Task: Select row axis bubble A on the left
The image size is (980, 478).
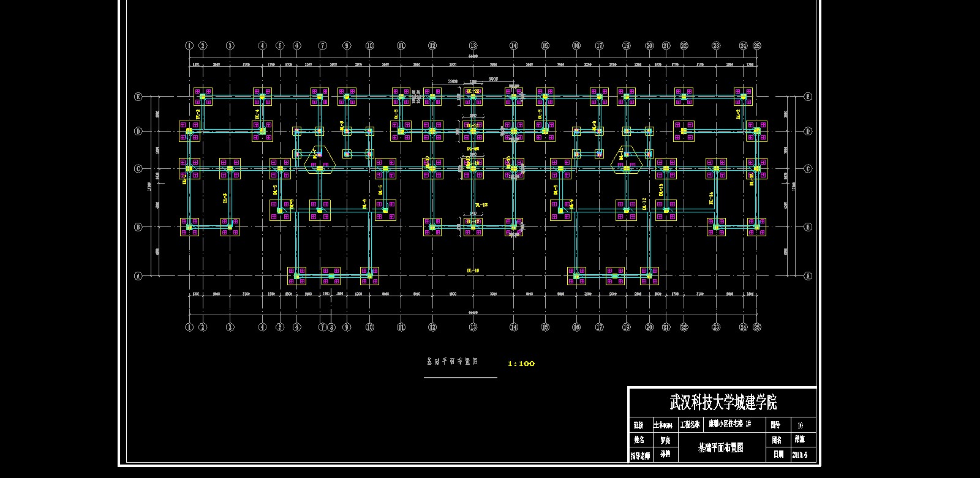Action: [138, 276]
